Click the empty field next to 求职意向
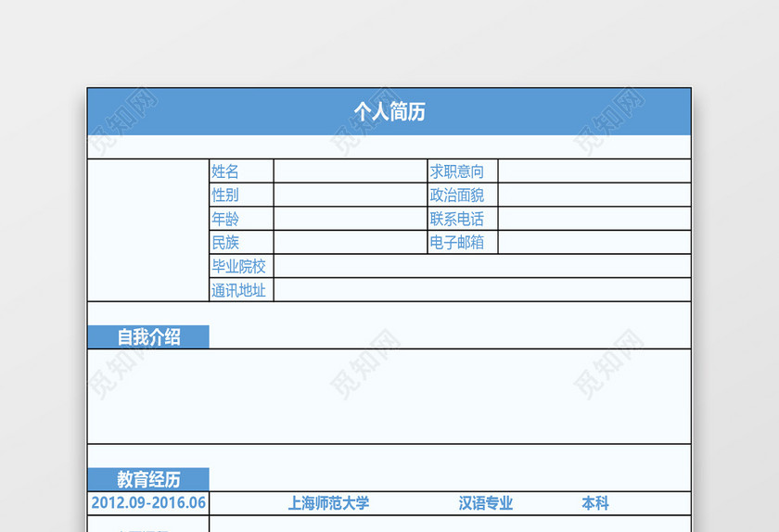The width and height of the screenshot is (779, 532). point(594,171)
